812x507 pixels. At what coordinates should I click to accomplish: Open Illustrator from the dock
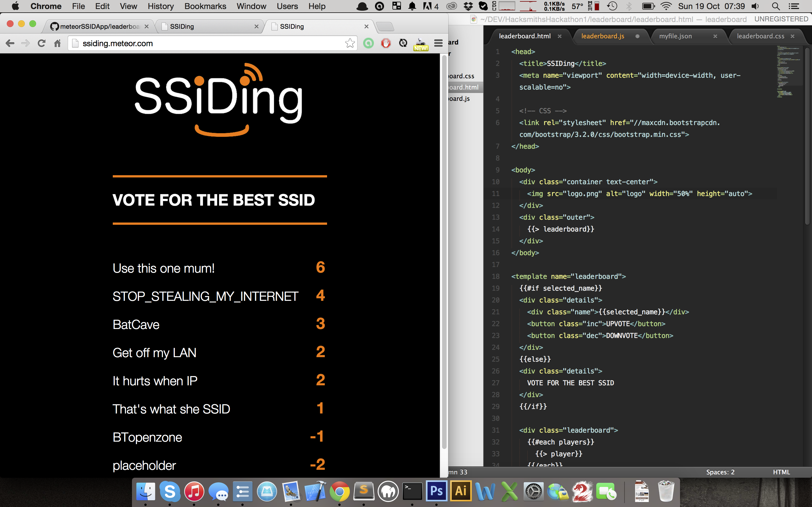click(461, 491)
